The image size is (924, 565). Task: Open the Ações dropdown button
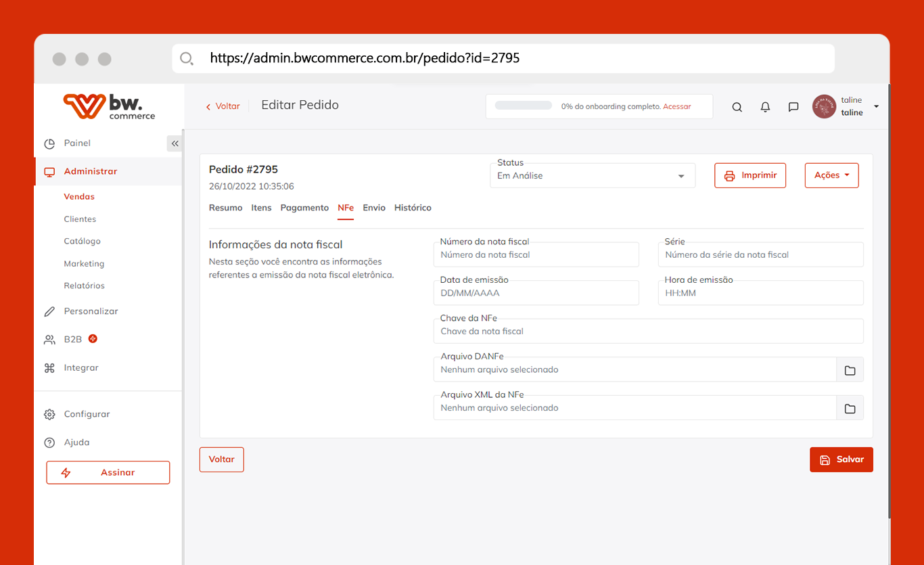click(x=831, y=175)
